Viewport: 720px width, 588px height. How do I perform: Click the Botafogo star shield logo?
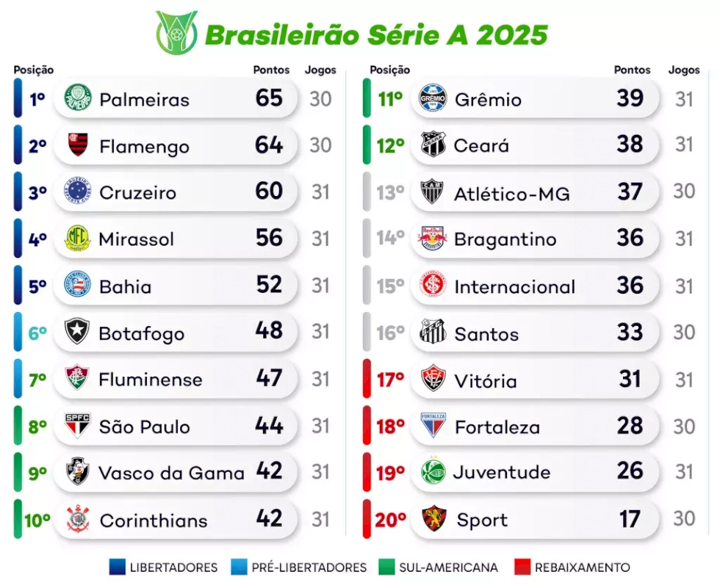(x=77, y=332)
